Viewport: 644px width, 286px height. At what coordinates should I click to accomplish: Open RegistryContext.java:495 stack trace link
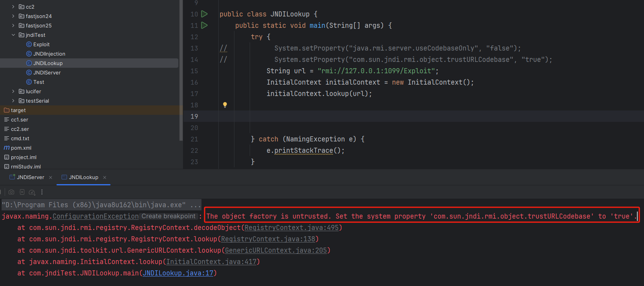pos(292,228)
